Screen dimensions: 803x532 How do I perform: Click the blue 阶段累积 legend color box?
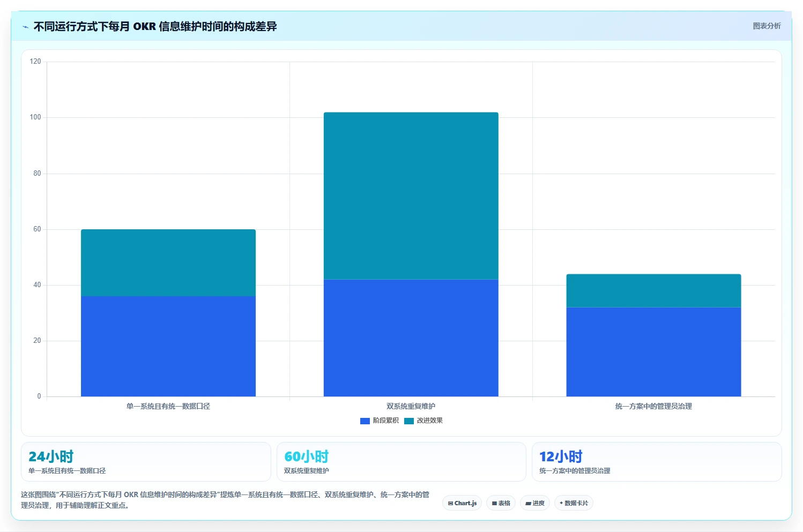[x=365, y=421]
